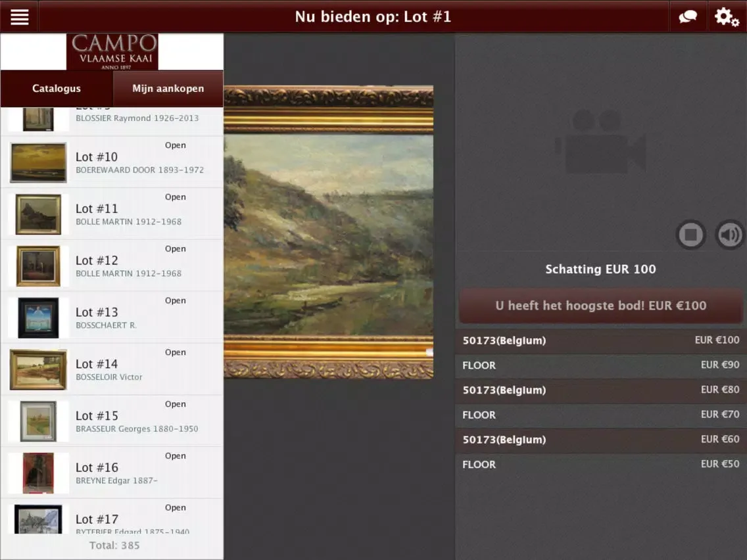Open the settings gears icon

pyautogui.click(x=727, y=16)
